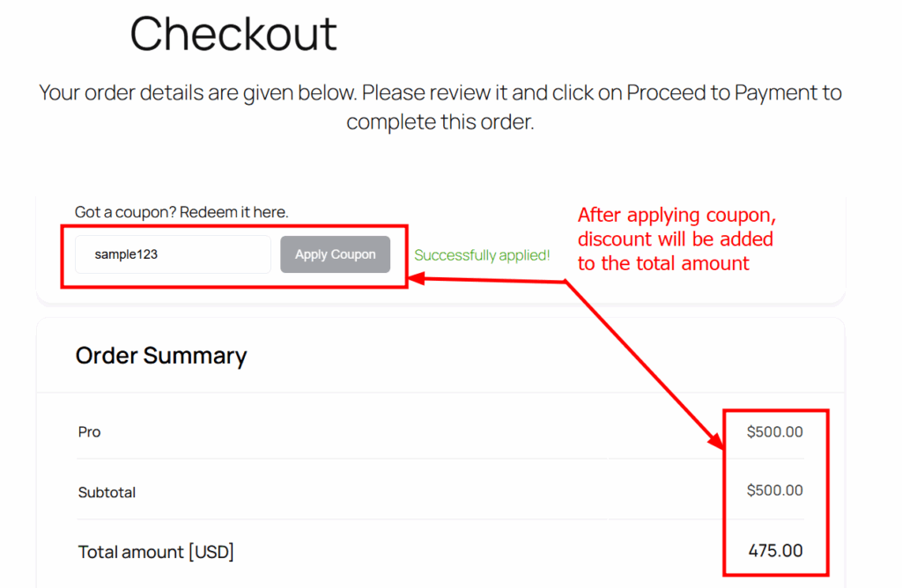Click the [USD] currency tag
The width and height of the screenshot is (902, 588).
click(211, 552)
